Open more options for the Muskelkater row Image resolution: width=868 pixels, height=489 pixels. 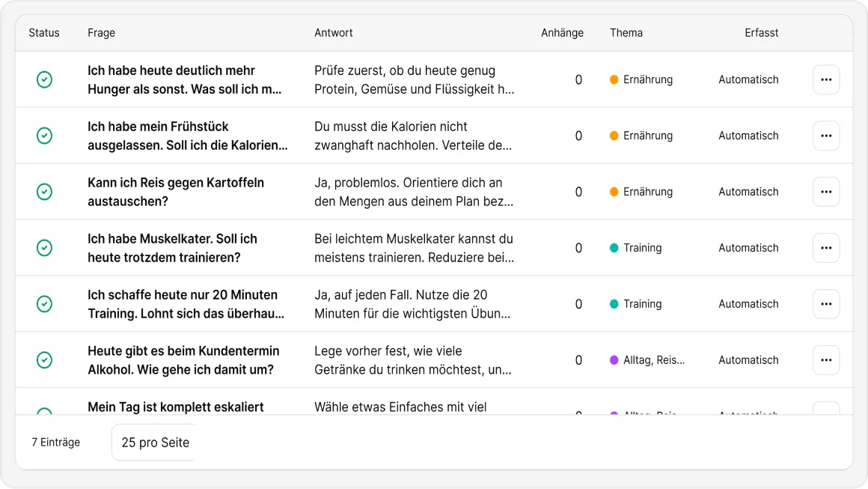point(826,248)
